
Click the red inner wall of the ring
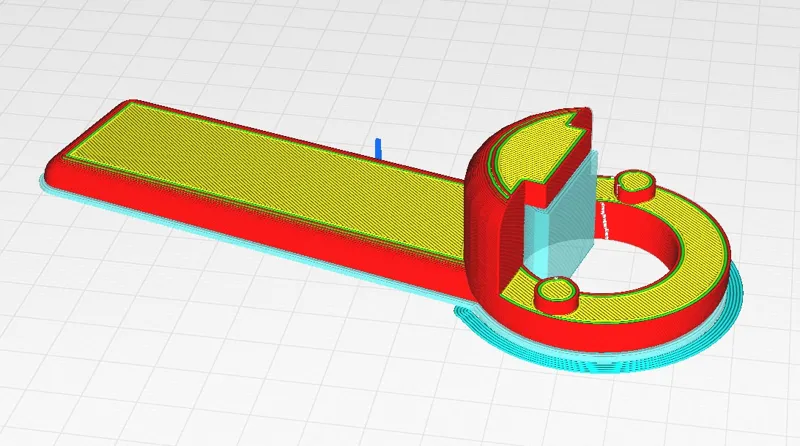[x=645, y=225]
